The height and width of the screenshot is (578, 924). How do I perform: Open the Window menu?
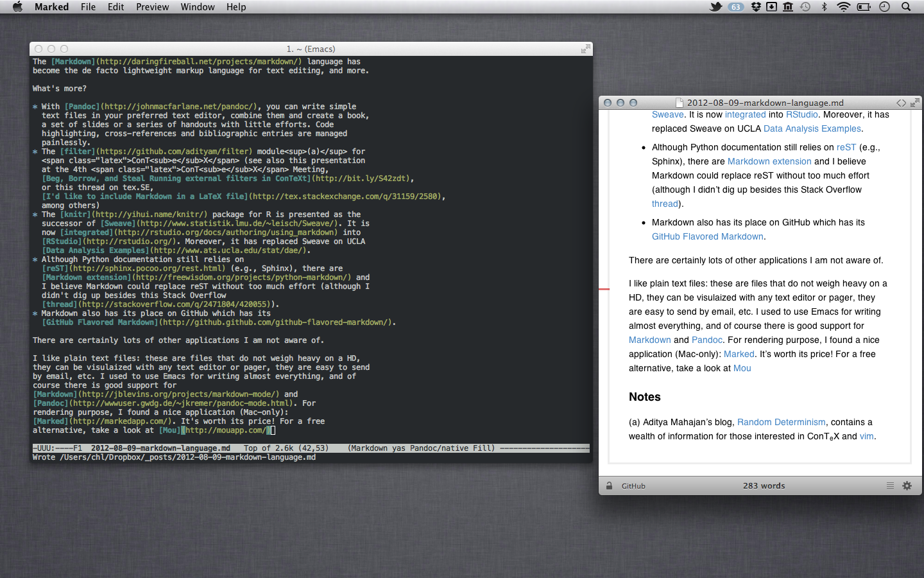pos(198,7)
